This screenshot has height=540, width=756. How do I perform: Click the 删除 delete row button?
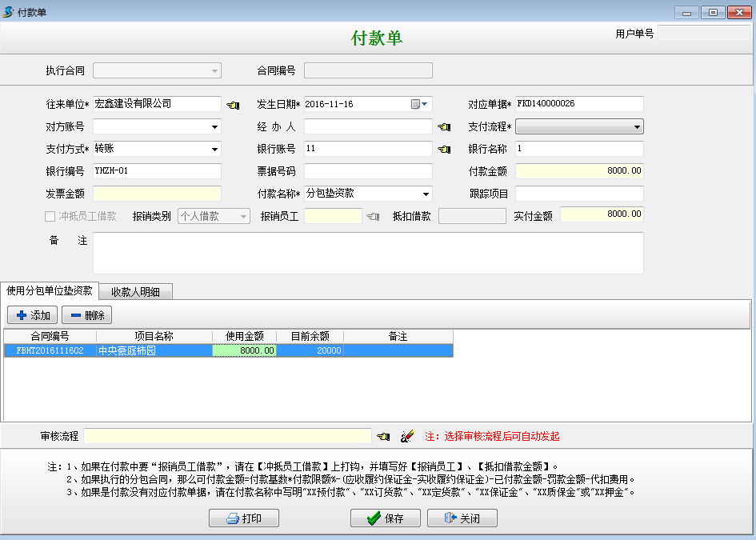(x=87, y=315)
